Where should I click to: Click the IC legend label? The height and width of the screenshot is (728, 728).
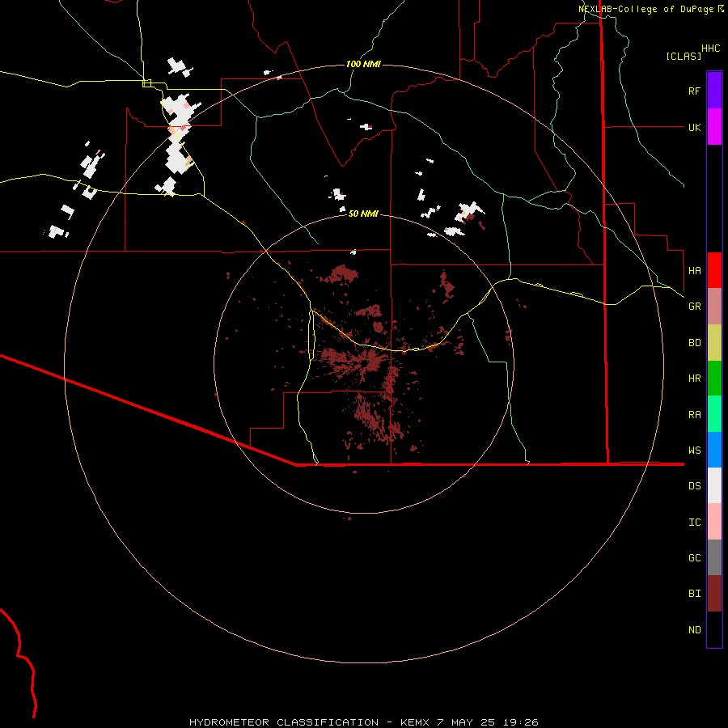(x=694, y=523)
